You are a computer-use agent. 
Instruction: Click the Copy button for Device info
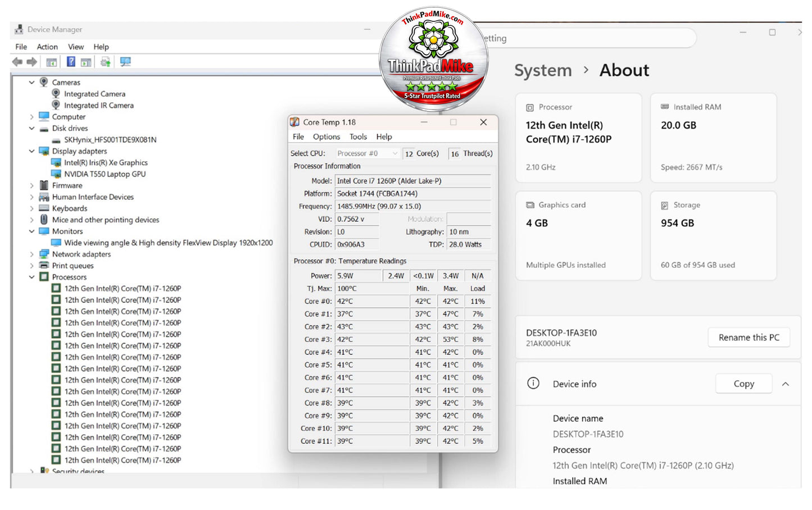tap(744, 384)
